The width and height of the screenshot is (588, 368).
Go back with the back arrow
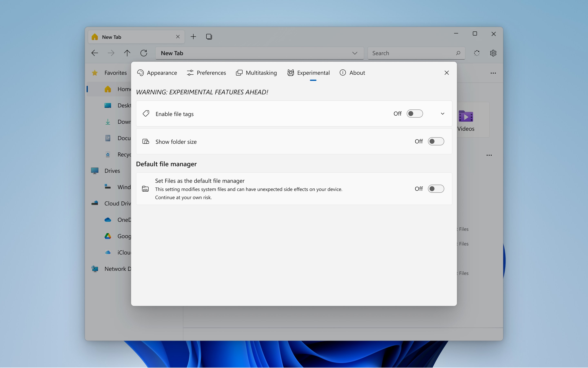pyautogui.click(x=95, y=53)
